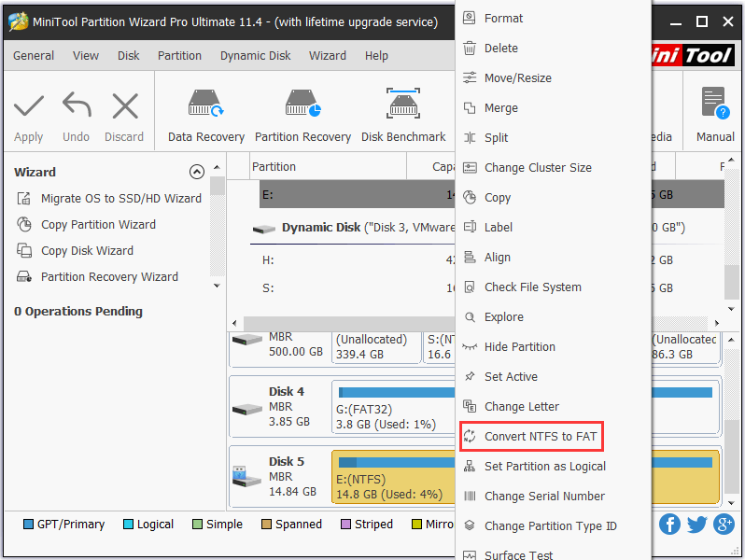Image resolution: width=745 pixels, height=560 pixels.
Task: Click the Change Serial Number barcode icon
Action: (x=470, y=496)
